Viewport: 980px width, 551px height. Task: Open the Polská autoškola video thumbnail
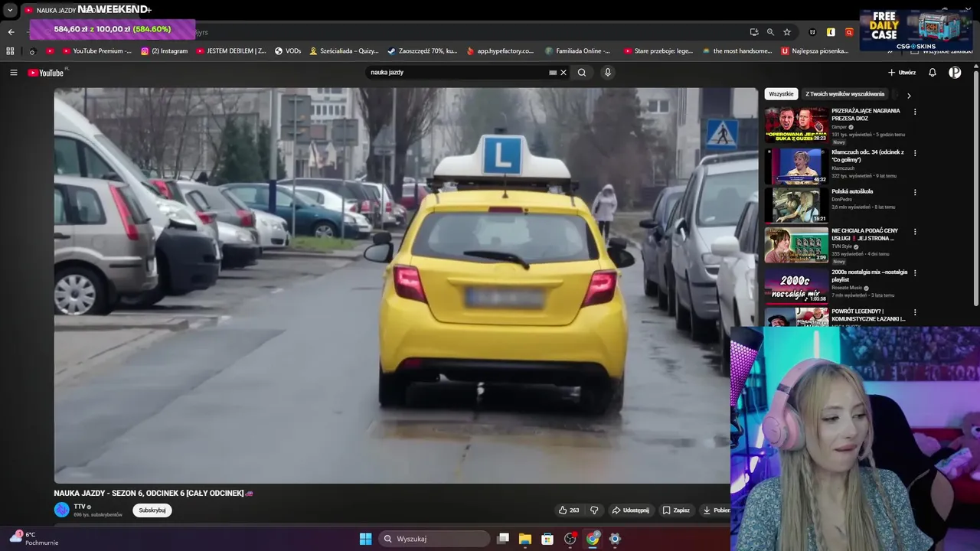click(x=796, y=205)
